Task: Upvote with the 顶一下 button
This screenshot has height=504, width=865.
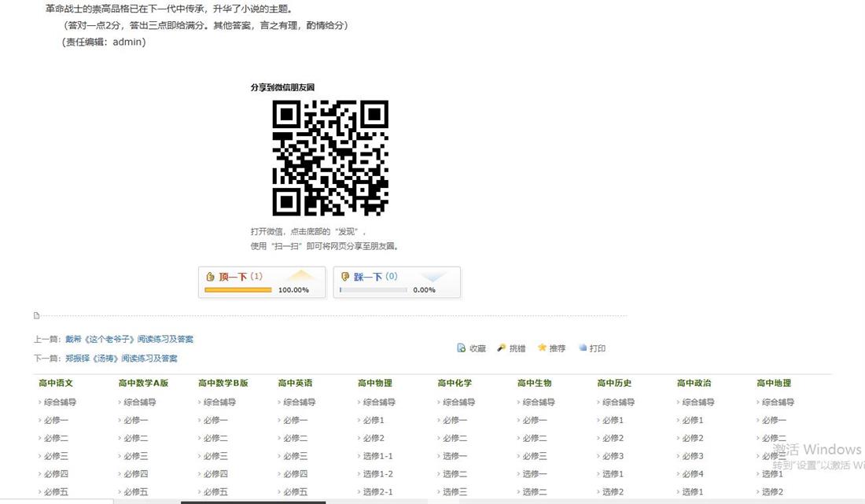Action: point(262,282)
